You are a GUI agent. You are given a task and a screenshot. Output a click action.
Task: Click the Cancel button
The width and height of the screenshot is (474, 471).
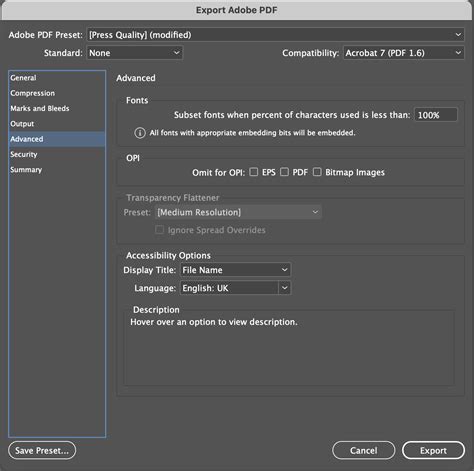pyautogui.click(x=364, y=450)
